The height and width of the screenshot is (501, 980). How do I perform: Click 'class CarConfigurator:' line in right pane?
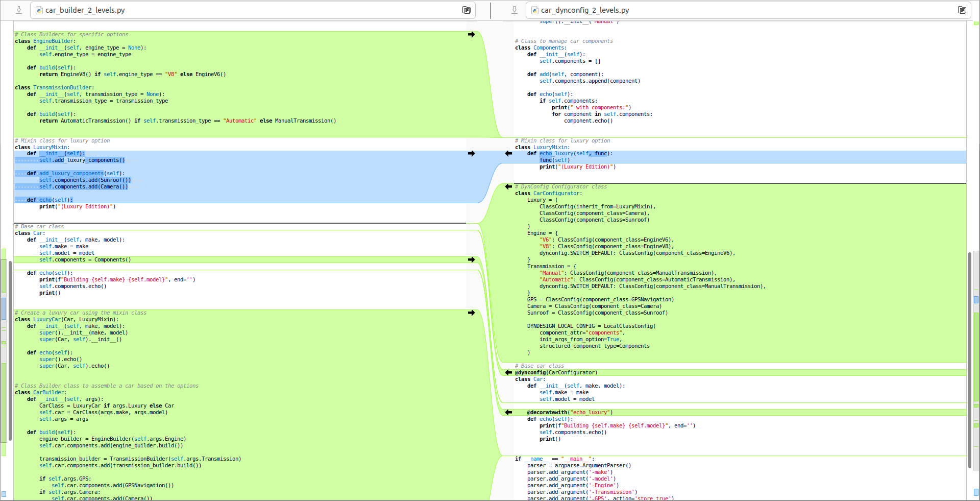tap(548, 193)
